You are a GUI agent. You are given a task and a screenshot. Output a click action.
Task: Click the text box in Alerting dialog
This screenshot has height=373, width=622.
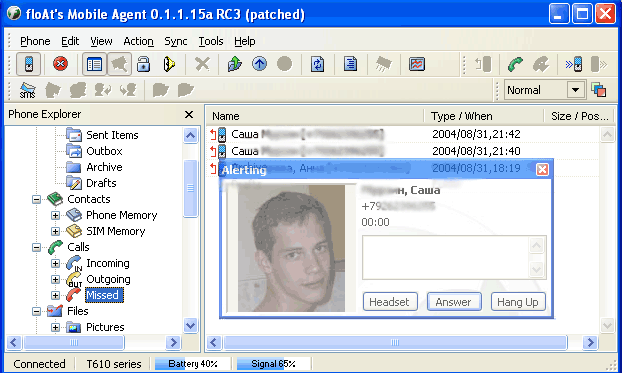446,257
